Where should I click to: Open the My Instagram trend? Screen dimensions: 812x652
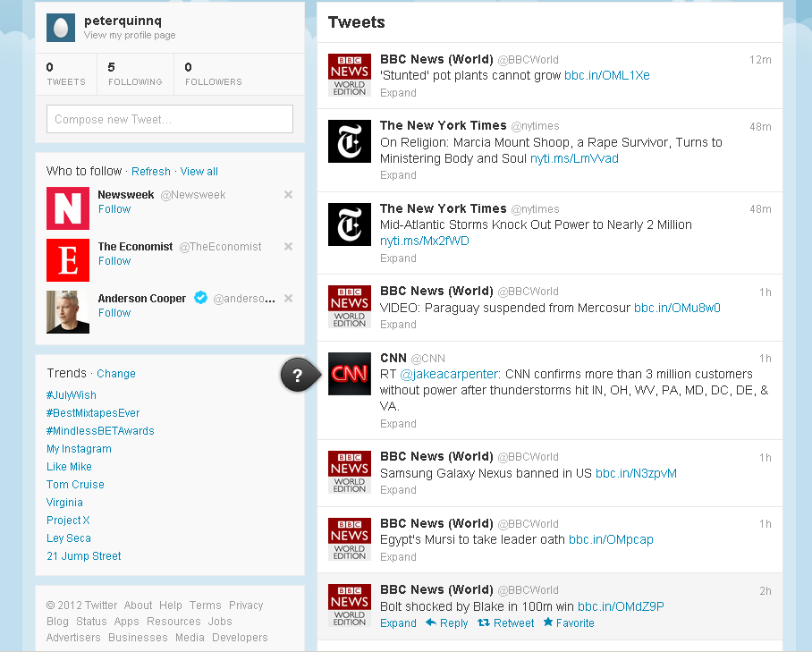click(80, 449)
